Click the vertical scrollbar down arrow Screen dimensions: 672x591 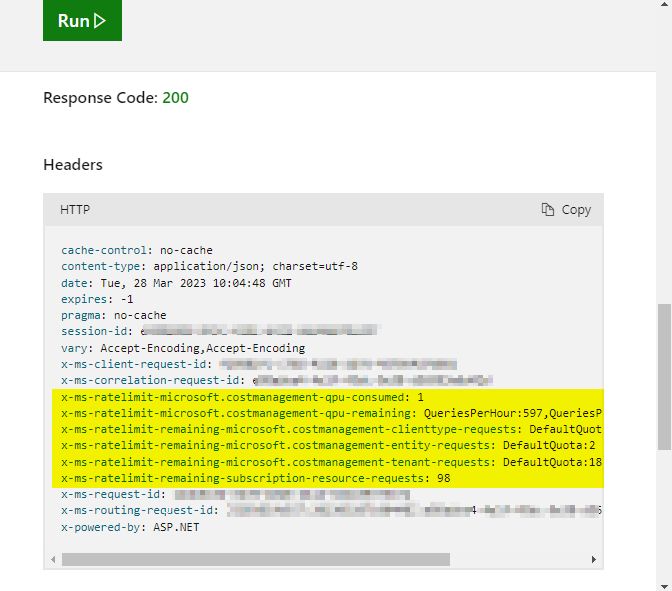664,586
